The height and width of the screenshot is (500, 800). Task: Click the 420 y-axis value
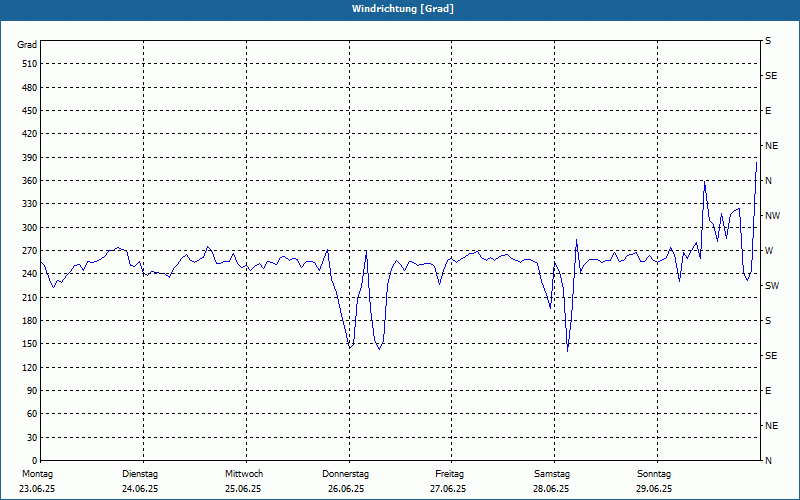[x=30, y=134]
